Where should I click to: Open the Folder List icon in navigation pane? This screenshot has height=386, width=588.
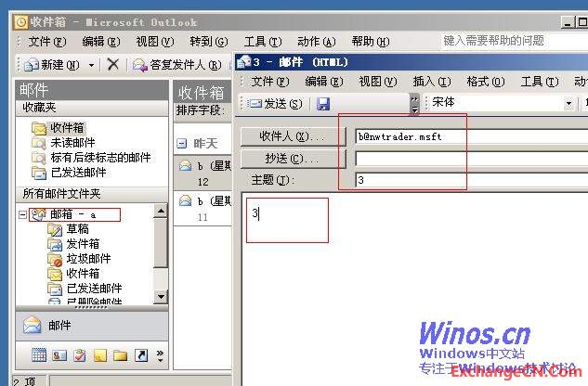[120, 355]
